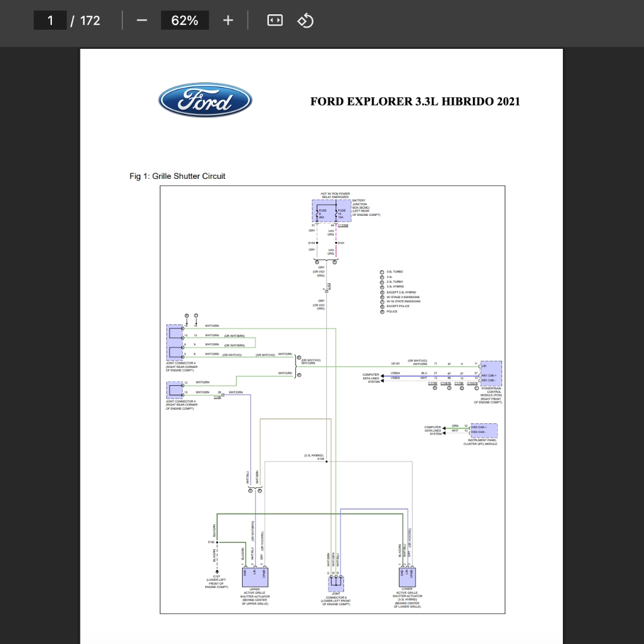
Task: Click the Powertrain Control Module block
Action: pyautogui.click(x=491, y=373)
